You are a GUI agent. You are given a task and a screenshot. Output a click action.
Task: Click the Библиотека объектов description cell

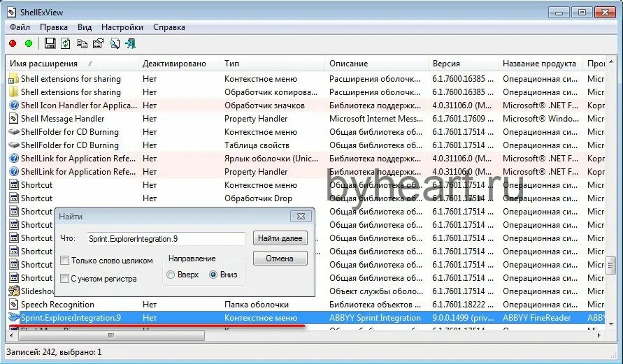point(375,305)
